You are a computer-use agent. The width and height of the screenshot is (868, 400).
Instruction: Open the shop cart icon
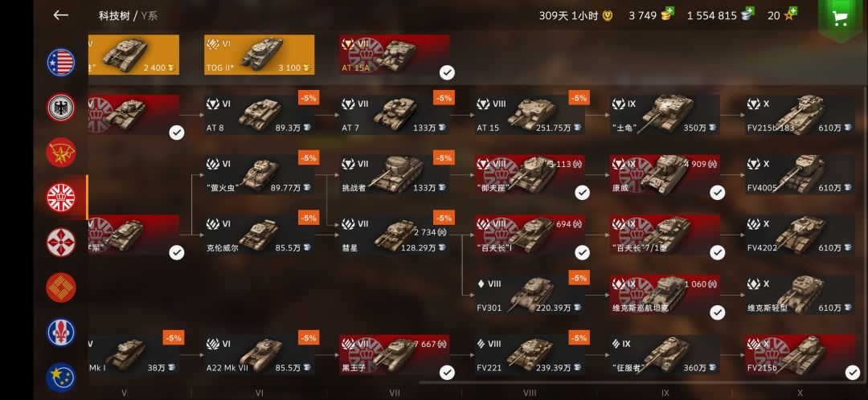[x=841, y=18]
